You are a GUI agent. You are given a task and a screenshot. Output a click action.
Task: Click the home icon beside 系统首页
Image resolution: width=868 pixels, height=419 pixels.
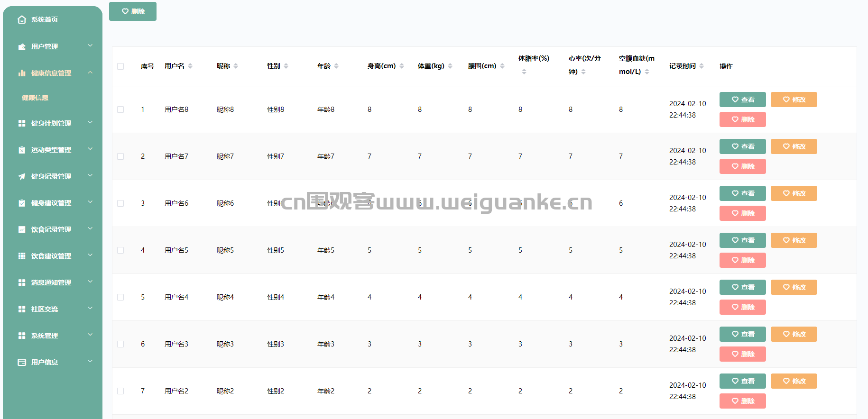(22, 19)
